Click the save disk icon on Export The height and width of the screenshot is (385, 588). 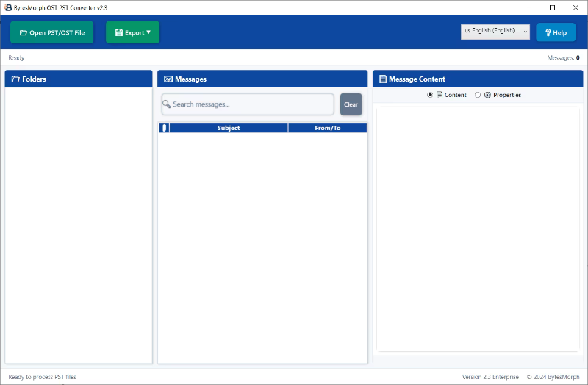pyautogui.click(x=119, y=33)
